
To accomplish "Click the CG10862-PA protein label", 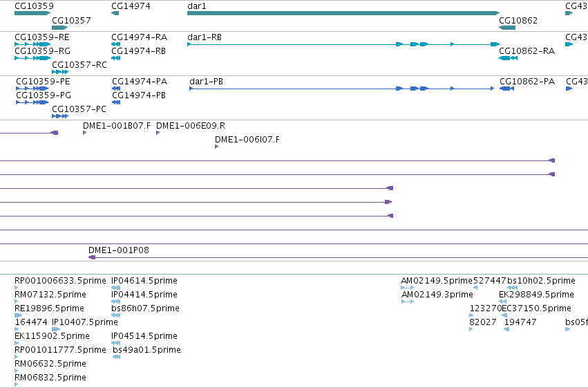I will click(527, 82).
